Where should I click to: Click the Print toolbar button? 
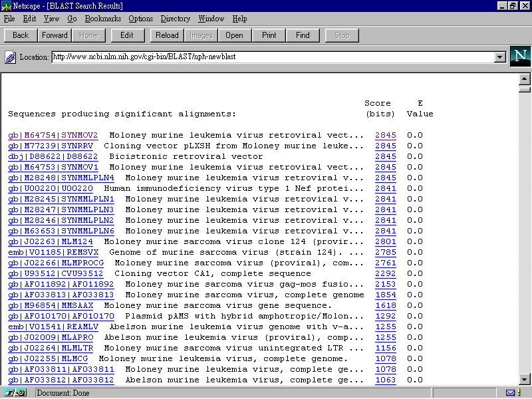(269, 35)
